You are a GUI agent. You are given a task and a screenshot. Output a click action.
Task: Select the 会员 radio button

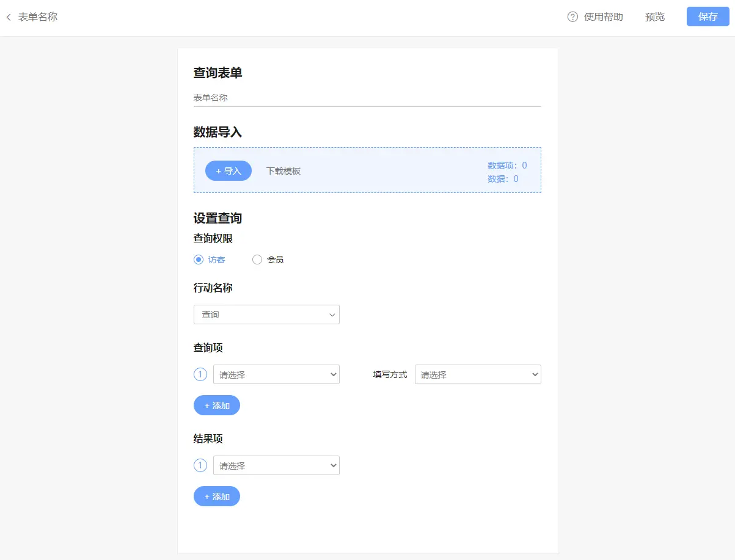tap(257, 260)
